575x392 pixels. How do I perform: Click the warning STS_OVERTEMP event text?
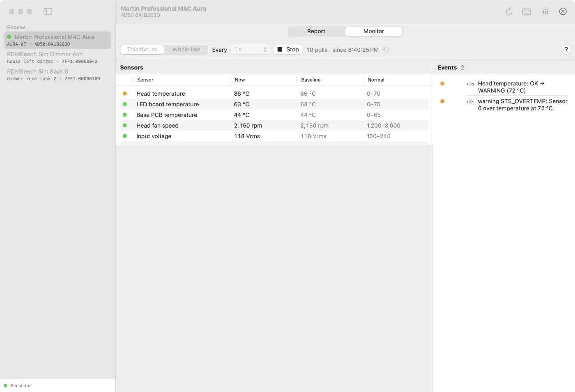pyautogui.click(x=522, y=105)
